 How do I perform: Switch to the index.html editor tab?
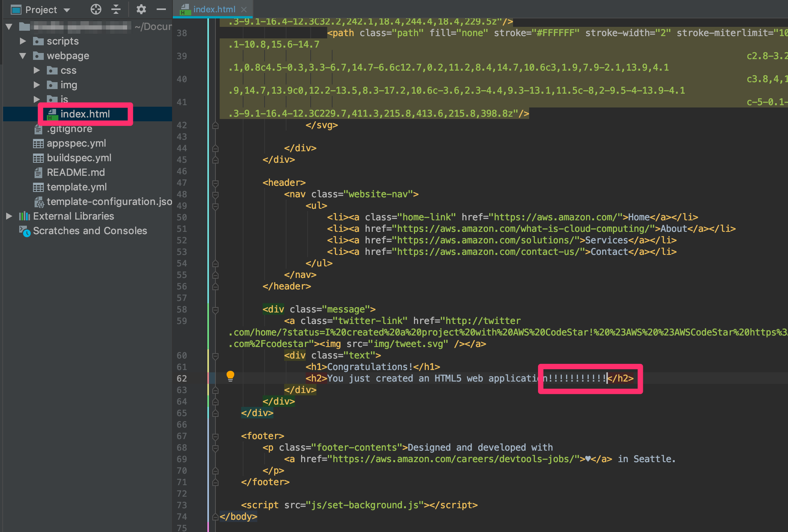click(x=214, y=9)
